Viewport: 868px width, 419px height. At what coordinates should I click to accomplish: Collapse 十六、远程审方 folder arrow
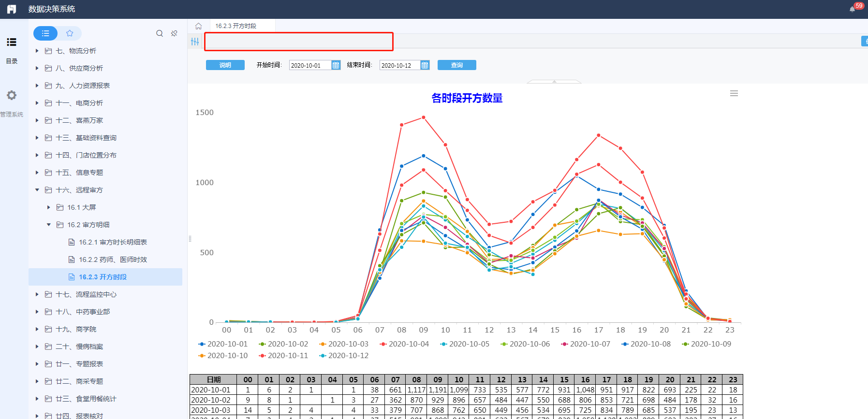[x=37, y=190]
